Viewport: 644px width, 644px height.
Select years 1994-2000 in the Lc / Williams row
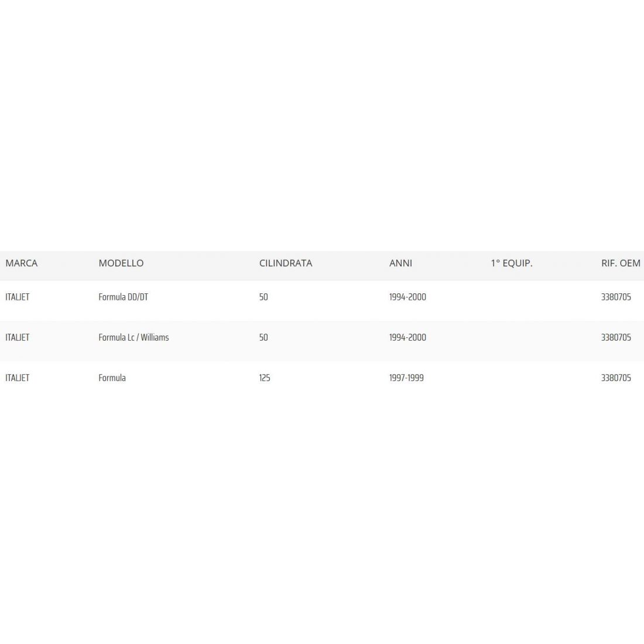[x=407, y=338]
